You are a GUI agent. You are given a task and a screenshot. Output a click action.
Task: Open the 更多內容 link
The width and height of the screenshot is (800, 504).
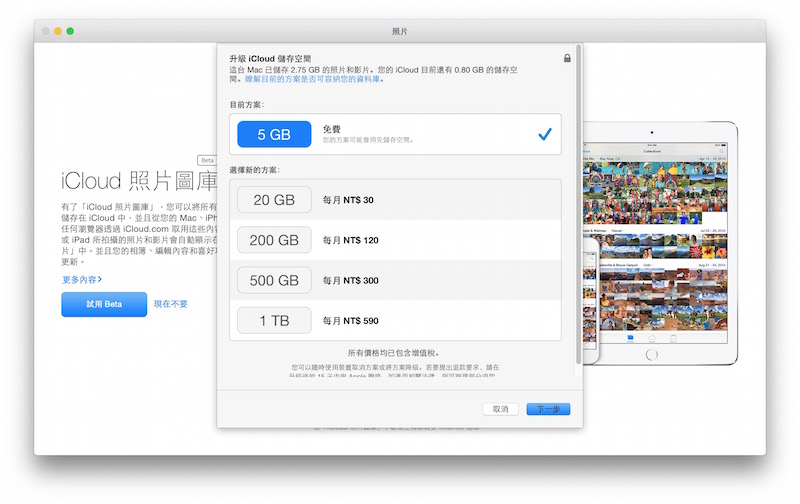[82, 280]
